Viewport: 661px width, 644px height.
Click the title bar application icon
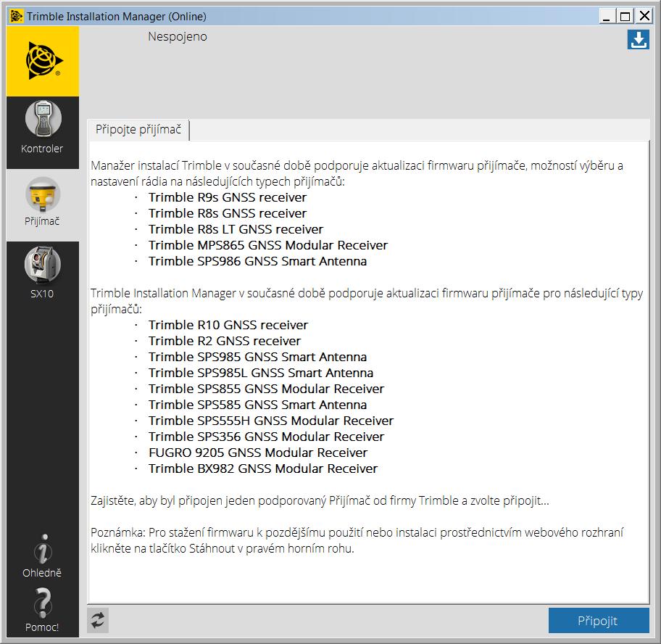point(17,16)
